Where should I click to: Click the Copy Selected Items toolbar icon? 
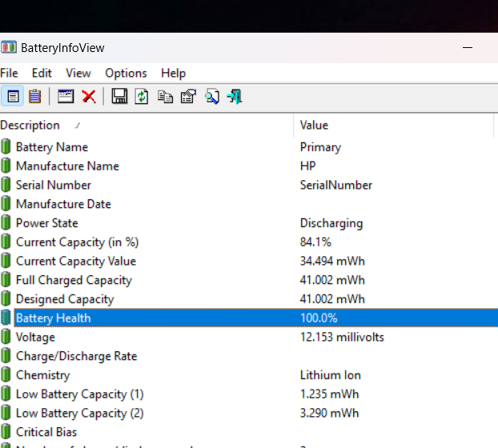click(165, 97)
